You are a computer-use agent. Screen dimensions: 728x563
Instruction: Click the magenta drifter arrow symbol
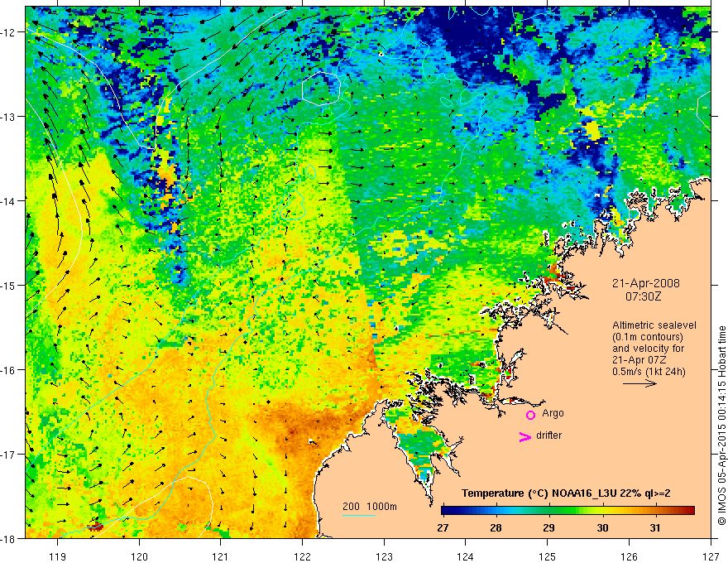[525, 436]
